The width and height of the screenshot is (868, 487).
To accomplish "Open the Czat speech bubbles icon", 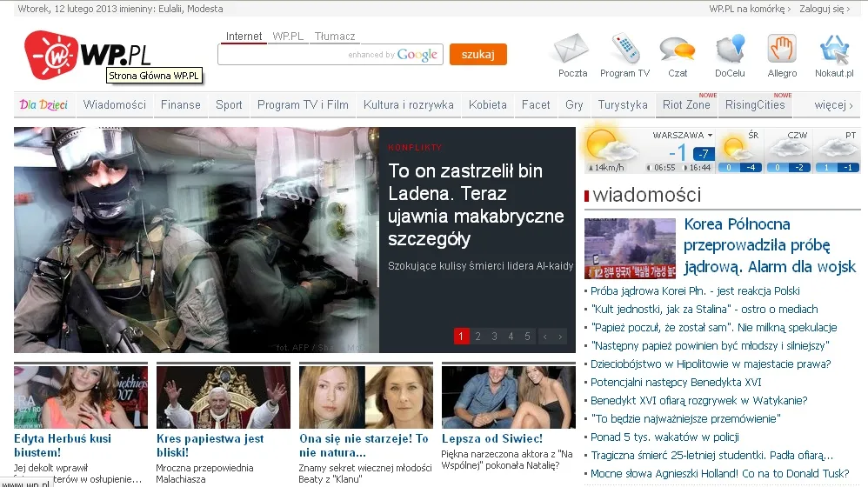I will pyautogui.click(x=678, y=49).
